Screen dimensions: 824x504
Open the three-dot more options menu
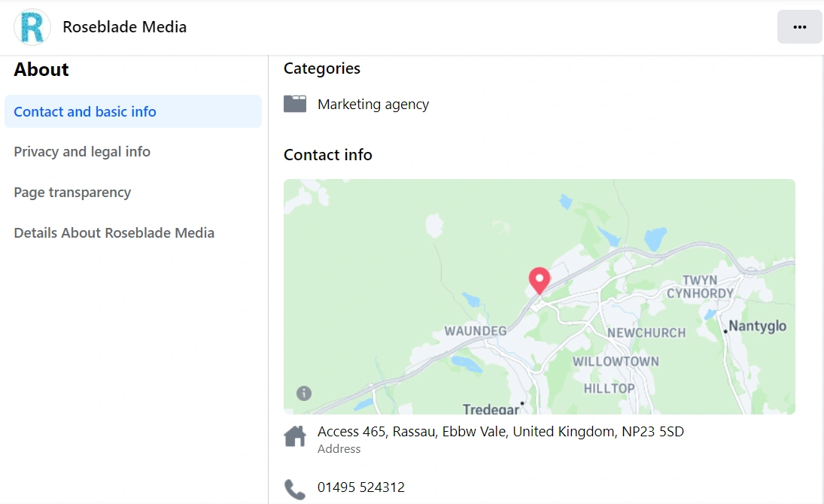click(799, 27)
